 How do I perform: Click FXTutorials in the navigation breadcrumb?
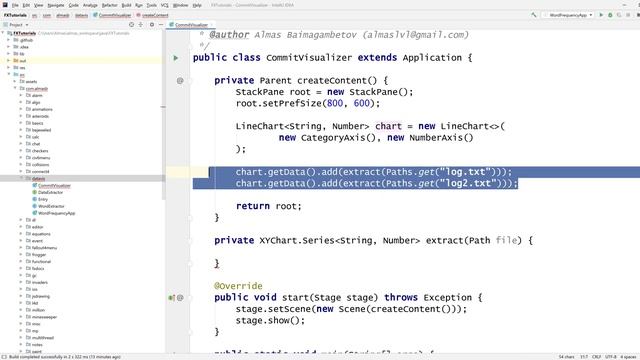pos(16,15)
